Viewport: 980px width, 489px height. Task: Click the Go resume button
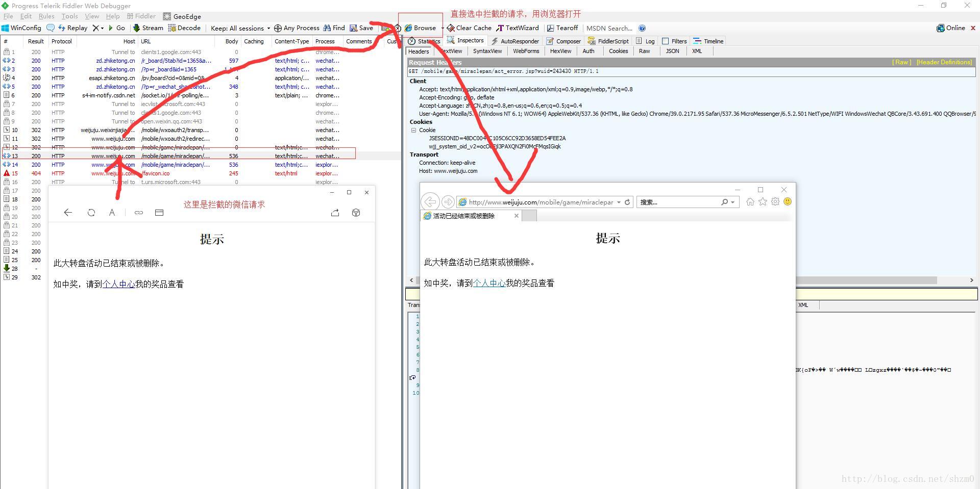(117, 28)
